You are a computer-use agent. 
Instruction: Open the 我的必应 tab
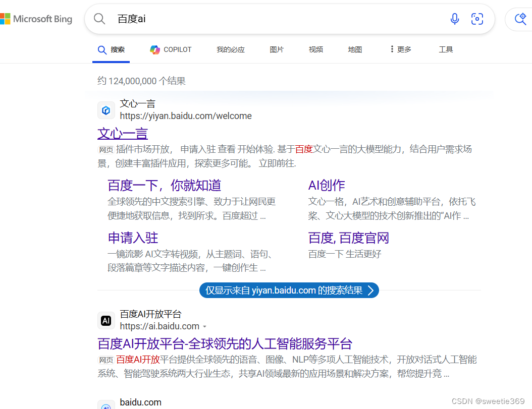click(230, 50)
